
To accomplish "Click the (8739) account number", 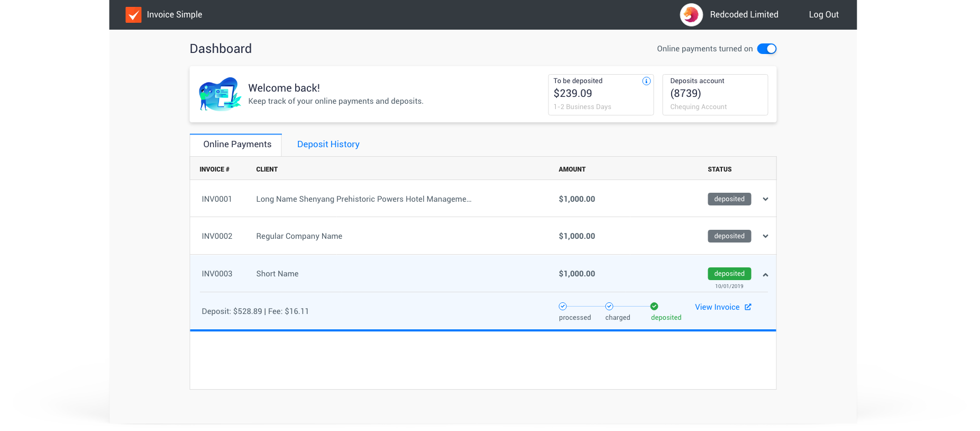I will 685,93.
